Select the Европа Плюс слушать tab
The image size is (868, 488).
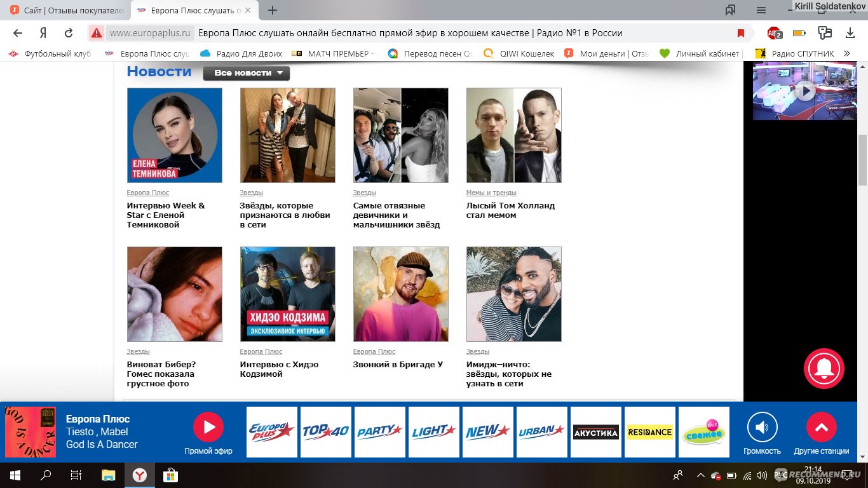194,11
